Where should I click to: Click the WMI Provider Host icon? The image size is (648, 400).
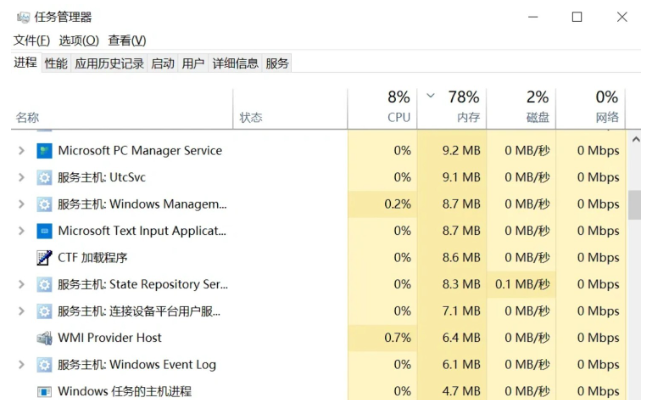44,338
